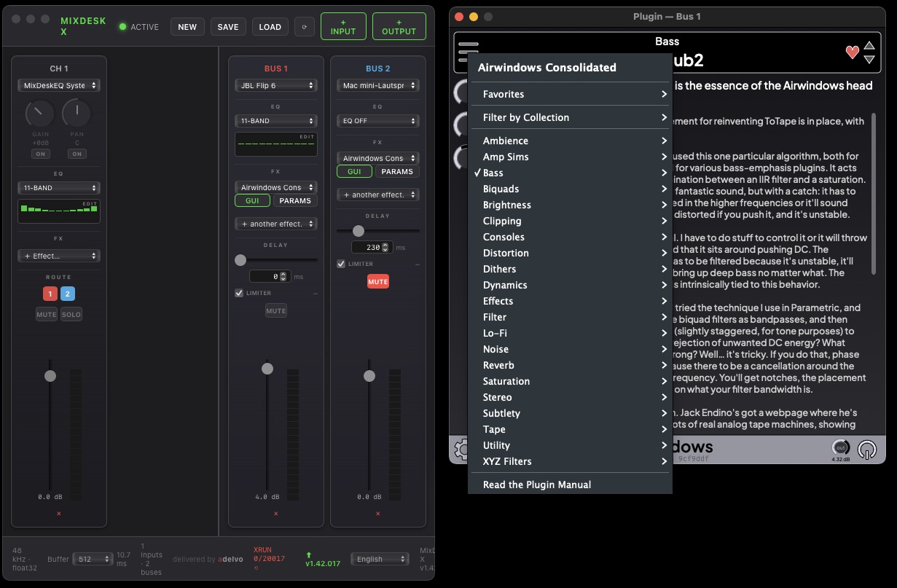Select the previous plugin using the down arrow

pos(869,60)
